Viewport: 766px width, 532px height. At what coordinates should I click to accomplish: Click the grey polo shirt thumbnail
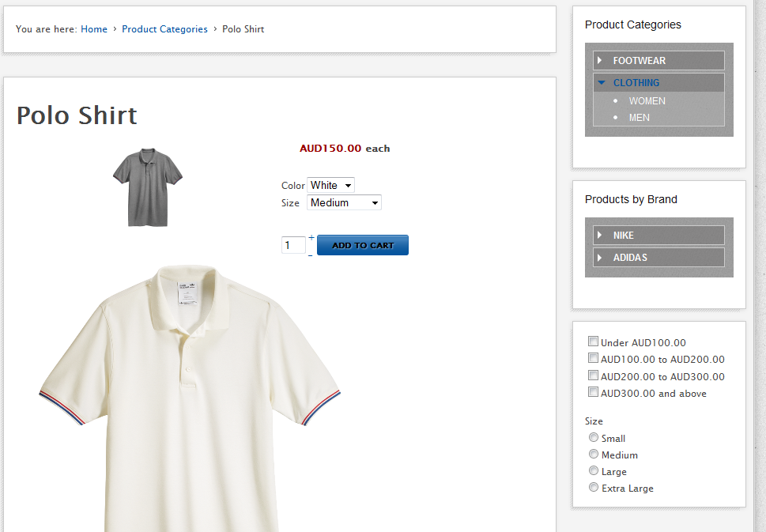point(147,187)
